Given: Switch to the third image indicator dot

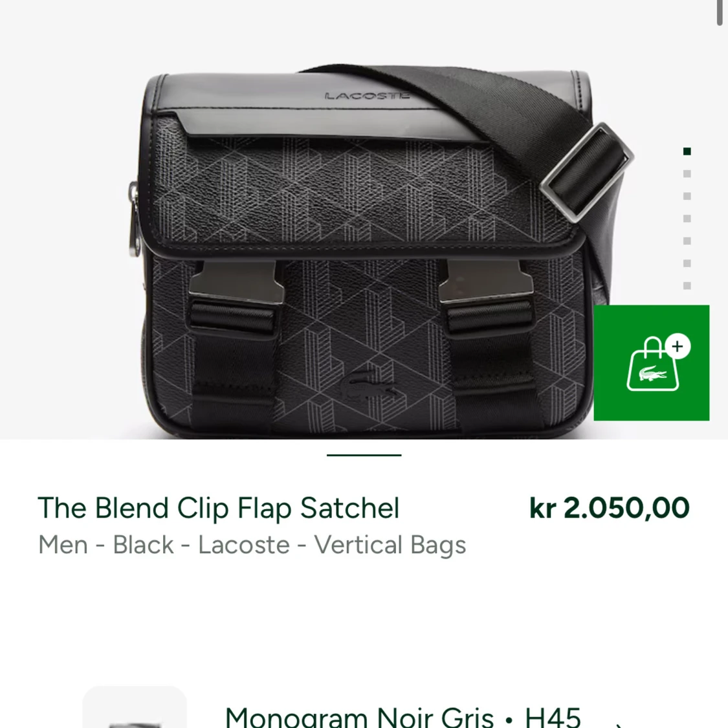Looking at the screenshot, I should click(x=687, y=196).
